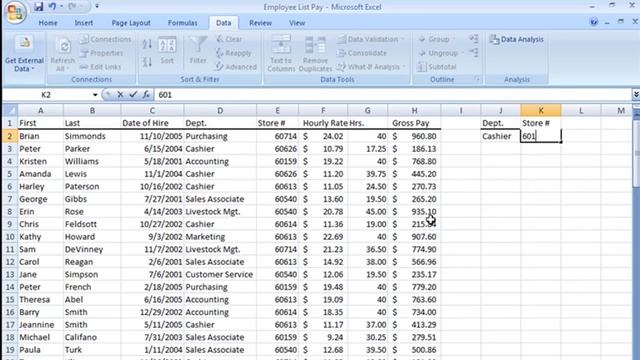Click the Select All corner button
Screen dimensions: 640x360
pyautogui.click(x=10, y=110)
